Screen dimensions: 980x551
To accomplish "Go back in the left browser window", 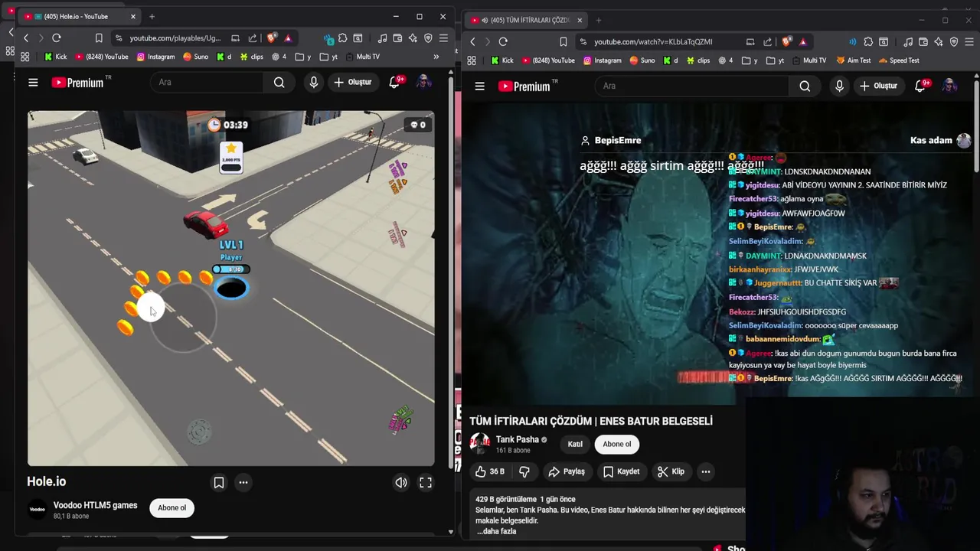I will point(25,37).
